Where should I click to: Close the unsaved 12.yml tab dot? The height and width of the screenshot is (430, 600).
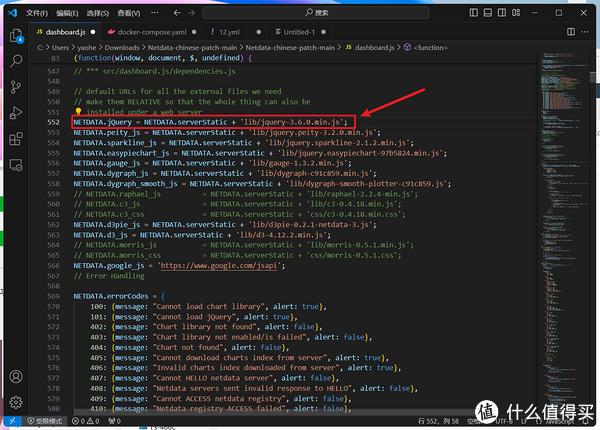[259, 32]
